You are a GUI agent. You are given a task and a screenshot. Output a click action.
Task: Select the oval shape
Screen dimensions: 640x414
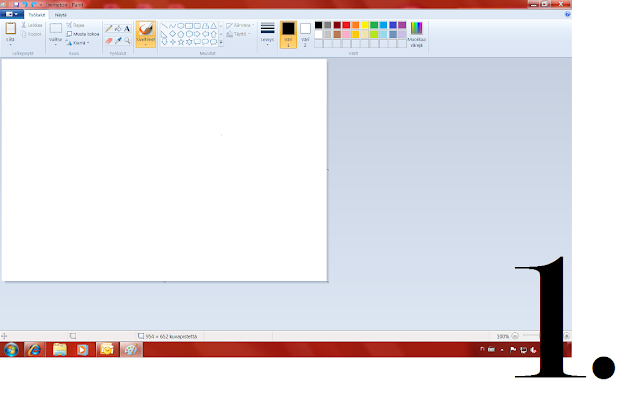coord(180,26)
